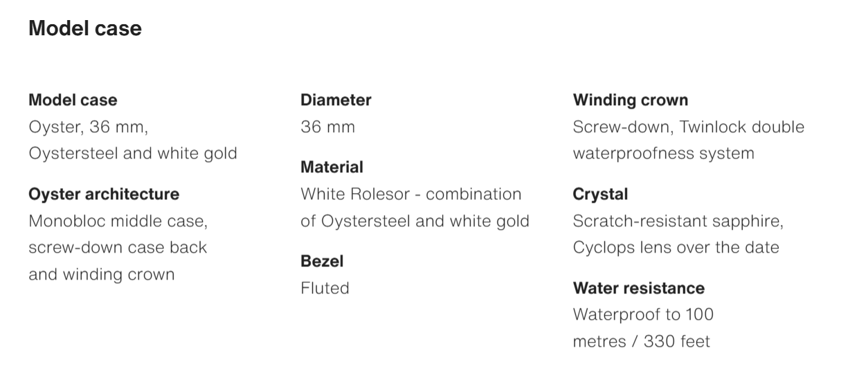Select the "Fluted" bezel value

point(325,288)
